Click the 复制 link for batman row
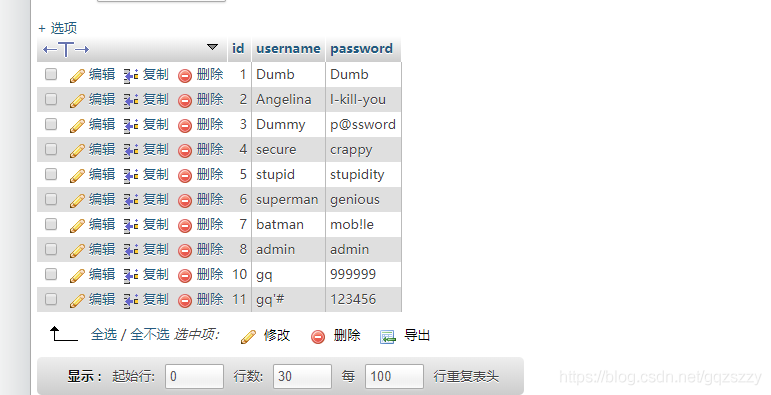The image size is (771, 395). [x=155, y=224]
